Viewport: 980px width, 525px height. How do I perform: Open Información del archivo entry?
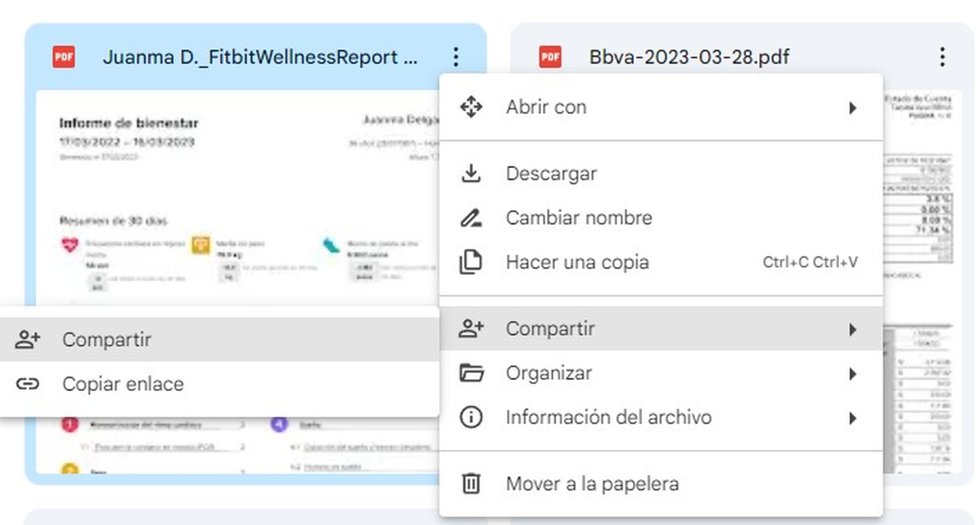[x=661, y=417]
